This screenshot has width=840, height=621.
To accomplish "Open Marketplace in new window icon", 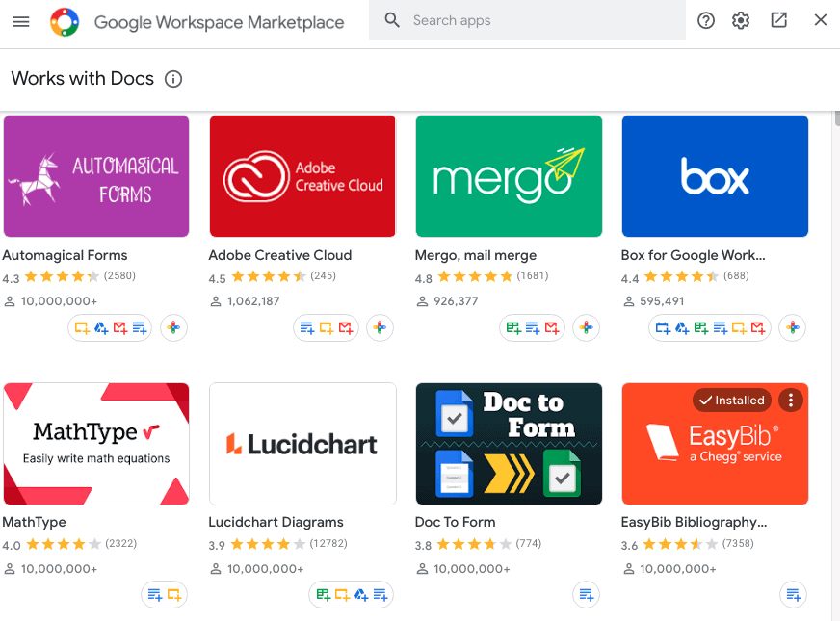I will click(778, 20).
